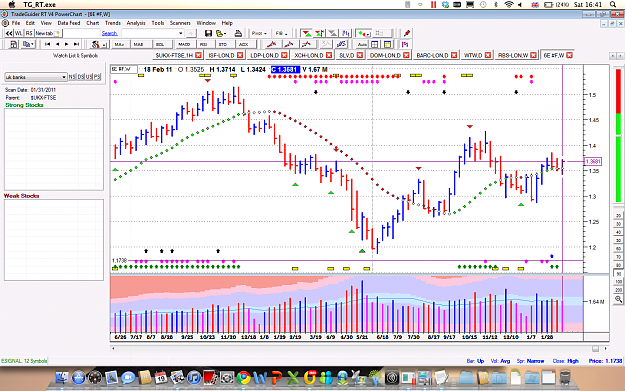
Task: Click the red-green vertical strength meter
Action: coord(618,136)
